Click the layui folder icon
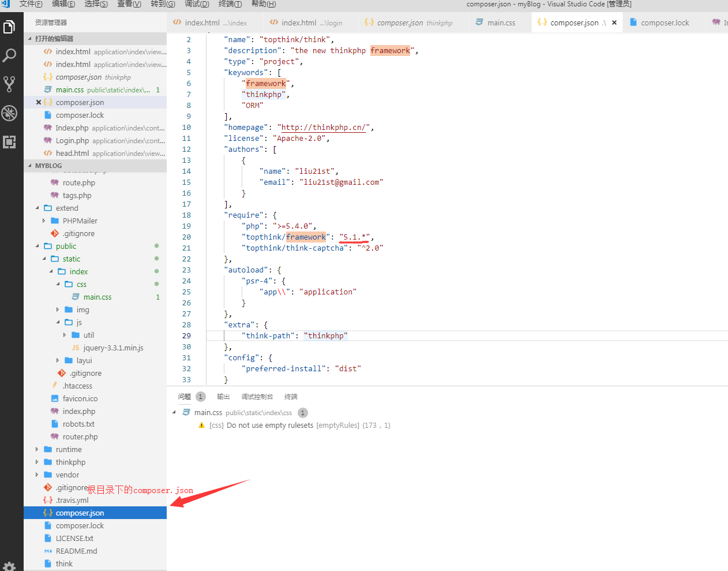Viewport: 728px width, 571px height. (x=69, y=360)
